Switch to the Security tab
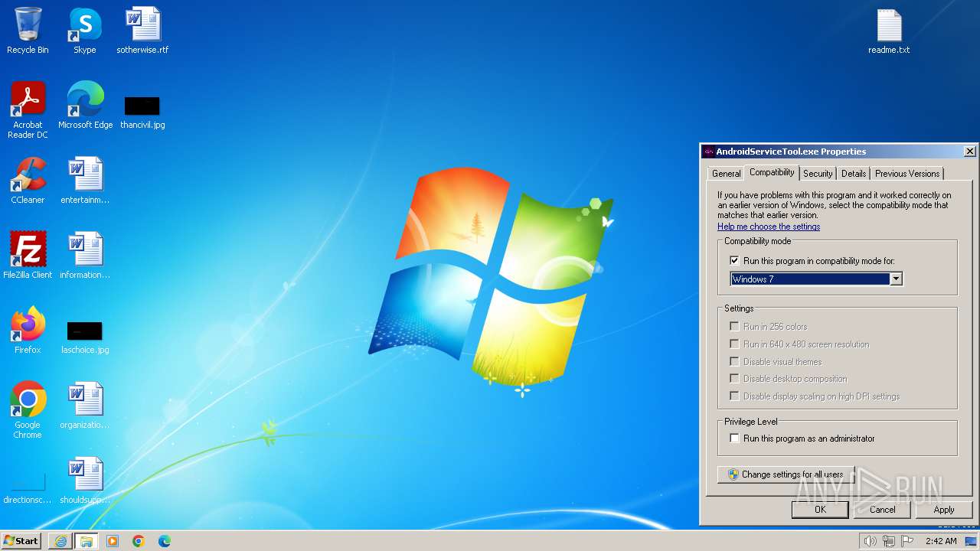The height and width of the screenshot is (551, 980). click(818, 174)
